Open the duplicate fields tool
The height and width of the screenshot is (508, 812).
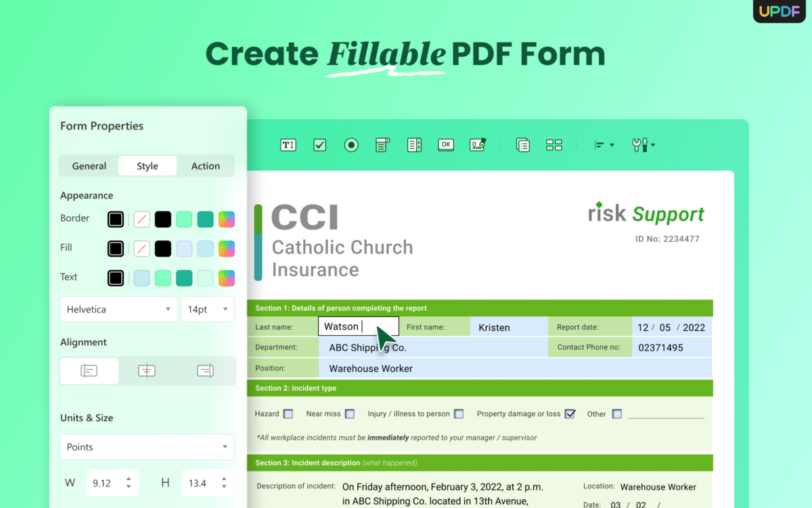pyautogui.click(x=522, y=144)
